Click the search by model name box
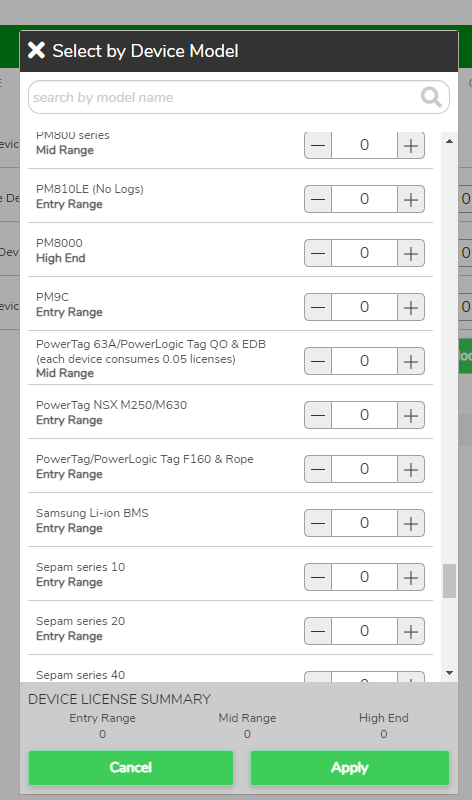 [239, 97]
